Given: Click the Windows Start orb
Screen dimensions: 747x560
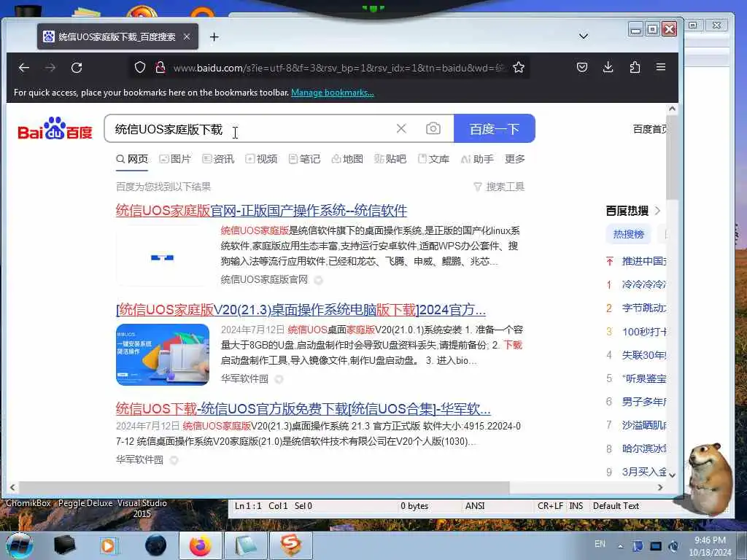Looking at the screenshot, I should (20, 545).
